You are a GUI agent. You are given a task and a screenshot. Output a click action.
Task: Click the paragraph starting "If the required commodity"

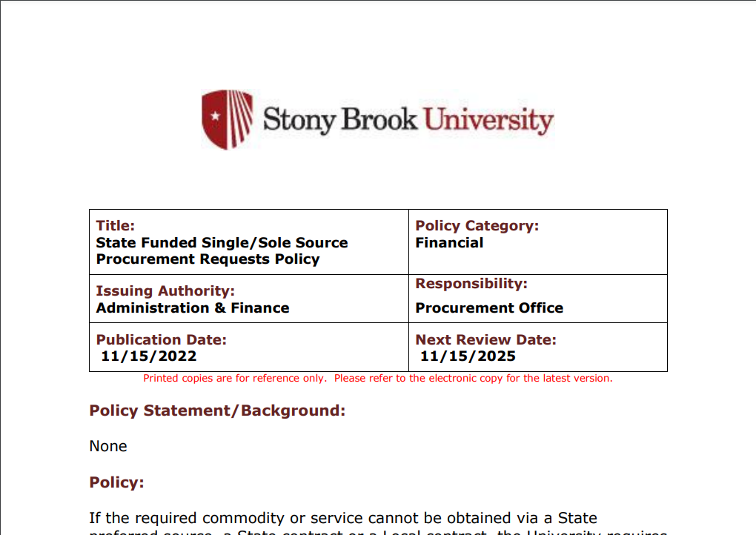coord(342,518)
